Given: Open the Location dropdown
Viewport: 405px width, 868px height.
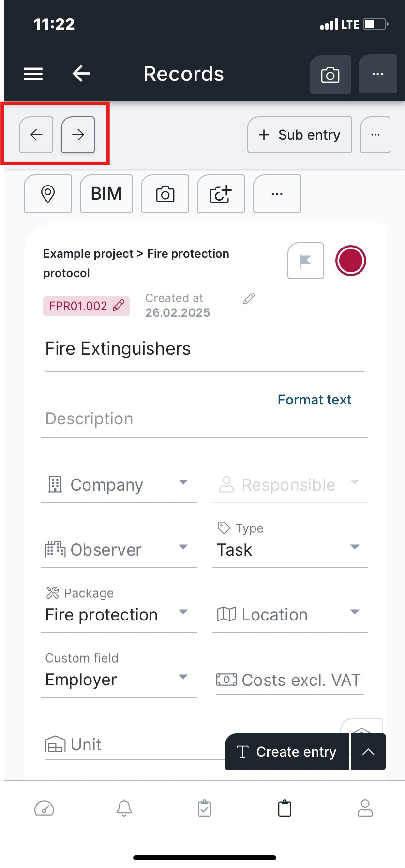Looking at the screenshot, I should pyautogui.click(x=290, y=615).
